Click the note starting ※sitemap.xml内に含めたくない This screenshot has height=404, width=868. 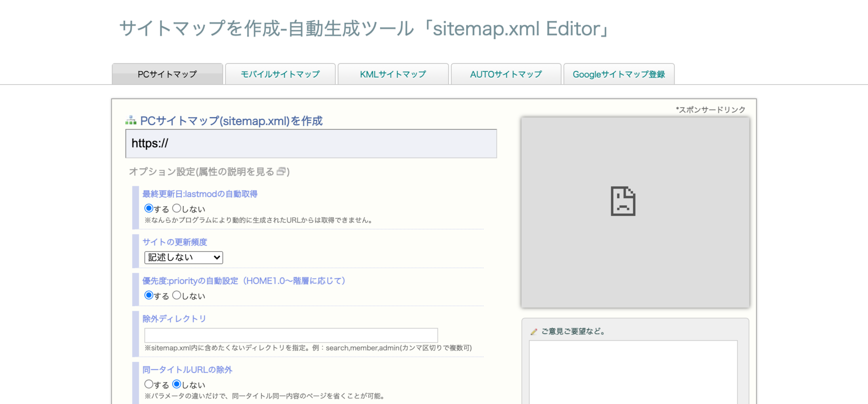click(308, 348)
